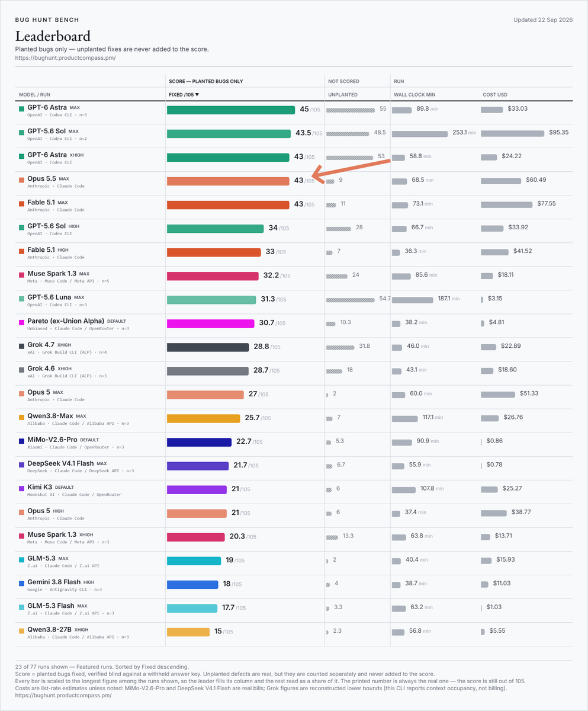Click the unplanted value 31.8 for Grok 4.7
The height and width of the screenshot is (711, 588).
(365, 345)
